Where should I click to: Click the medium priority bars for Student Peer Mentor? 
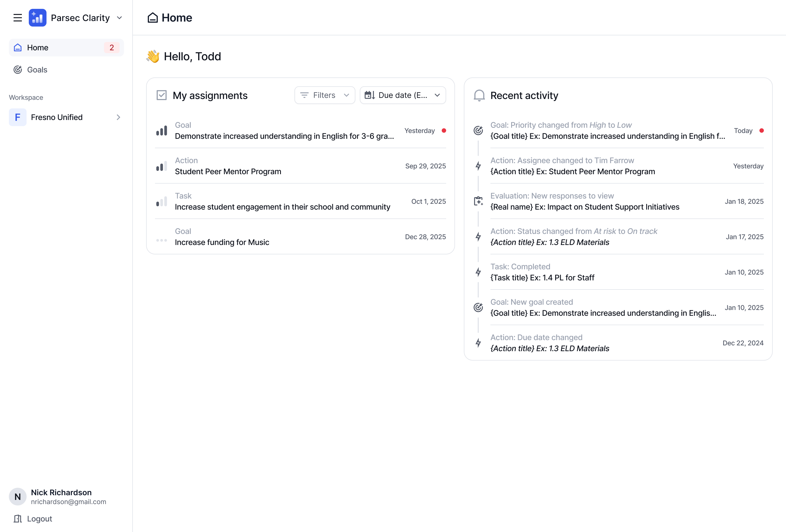coord(162,166)
